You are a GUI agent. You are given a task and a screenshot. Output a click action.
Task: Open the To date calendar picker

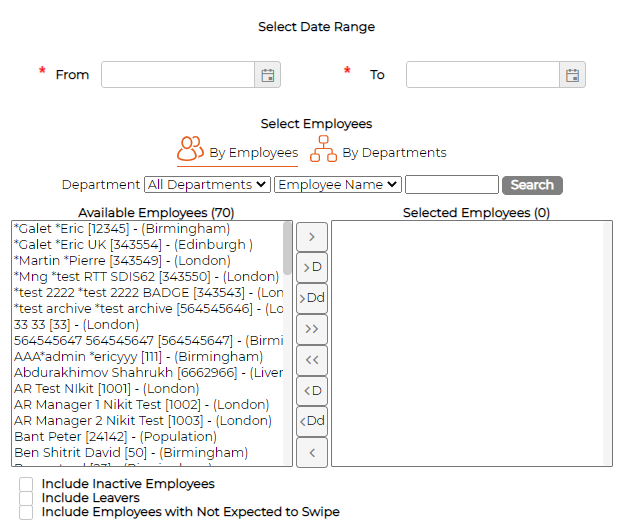click(x=572, y=75)
